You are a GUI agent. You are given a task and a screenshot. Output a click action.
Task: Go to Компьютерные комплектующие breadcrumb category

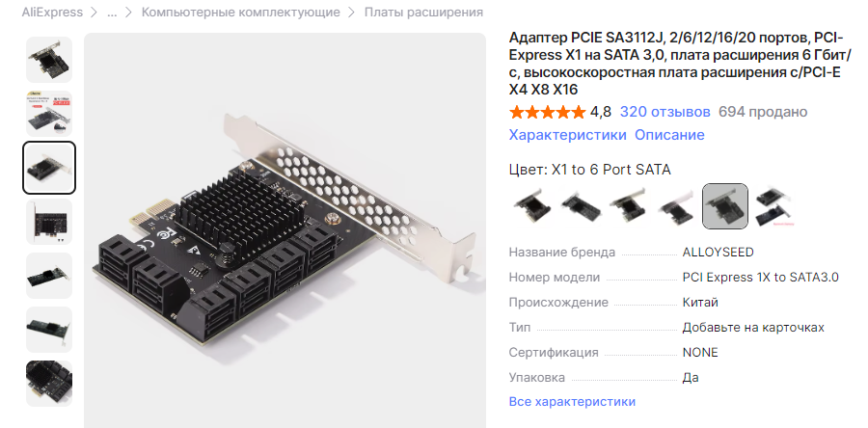click(241, 13)
